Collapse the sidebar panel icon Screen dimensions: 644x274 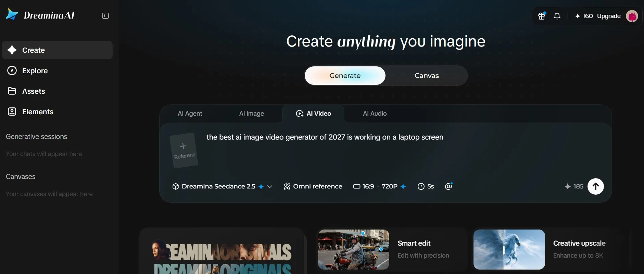point(105,16)
